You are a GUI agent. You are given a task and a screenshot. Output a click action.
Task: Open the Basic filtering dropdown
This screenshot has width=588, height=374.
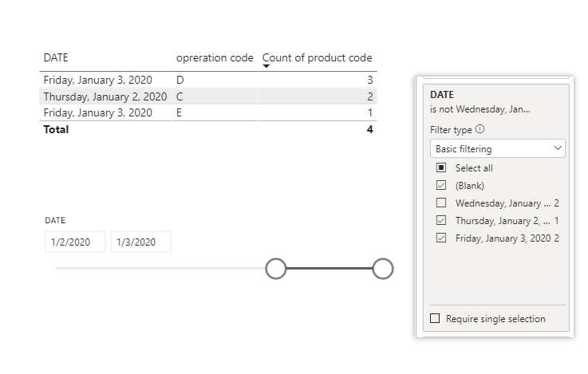click(x=498, y=149)
